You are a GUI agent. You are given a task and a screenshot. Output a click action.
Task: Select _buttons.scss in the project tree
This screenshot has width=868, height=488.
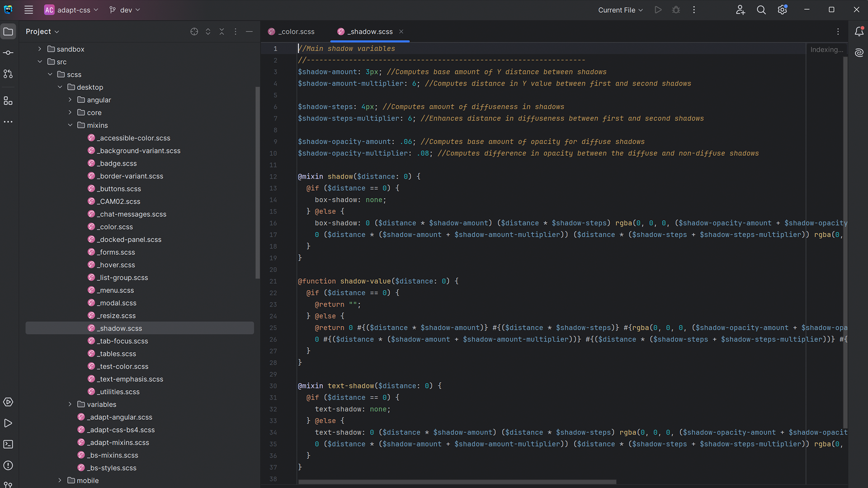119,188
